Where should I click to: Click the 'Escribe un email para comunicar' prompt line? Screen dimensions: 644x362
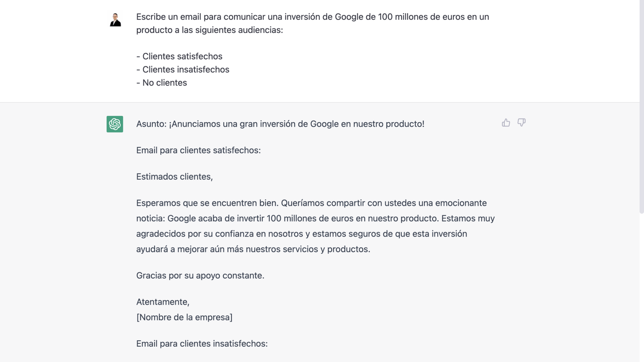pyautogui.click(x=312, y=17)
